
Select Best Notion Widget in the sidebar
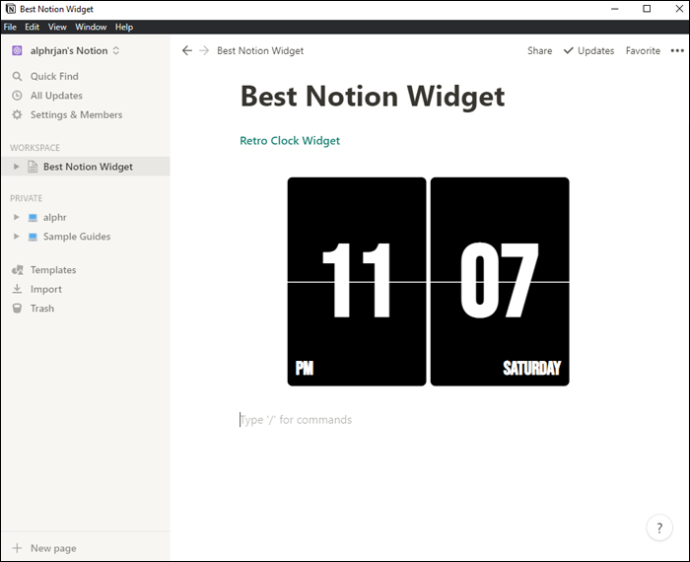[x=86, y=167]
